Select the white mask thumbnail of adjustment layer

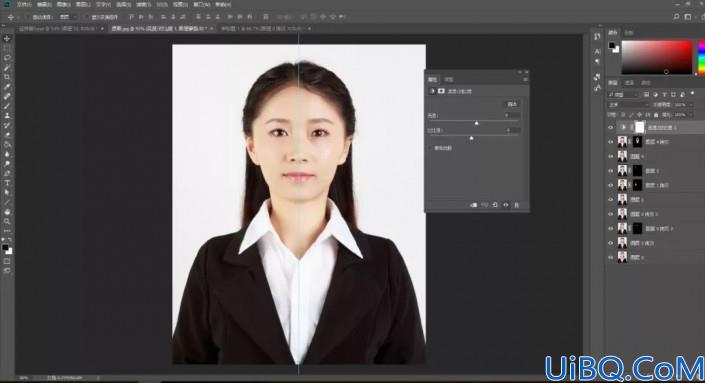click(639, 127)
